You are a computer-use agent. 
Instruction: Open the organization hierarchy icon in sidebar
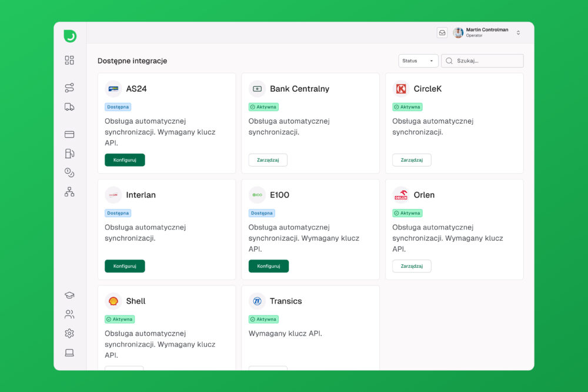click(69, 192)
